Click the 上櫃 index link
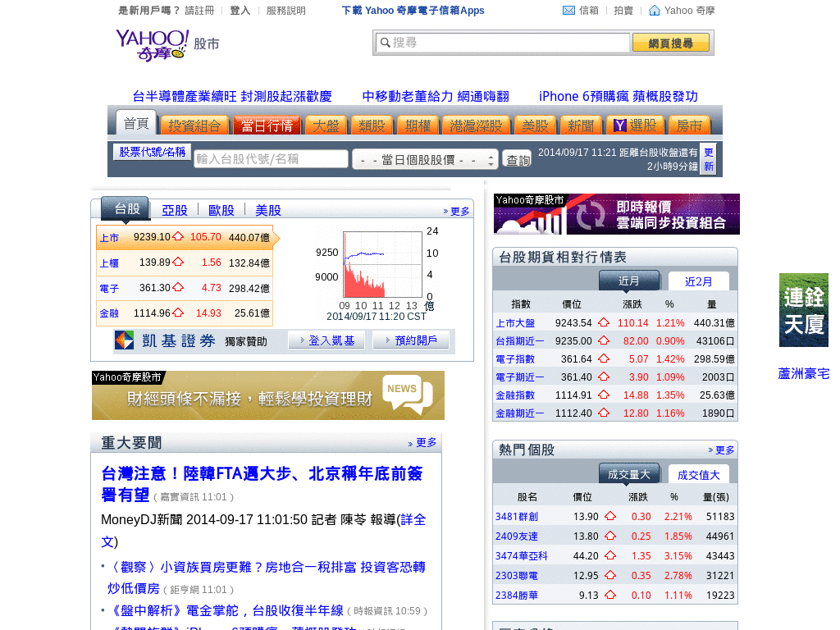Screen dimensions: 840x630 [x=109, y=263]
